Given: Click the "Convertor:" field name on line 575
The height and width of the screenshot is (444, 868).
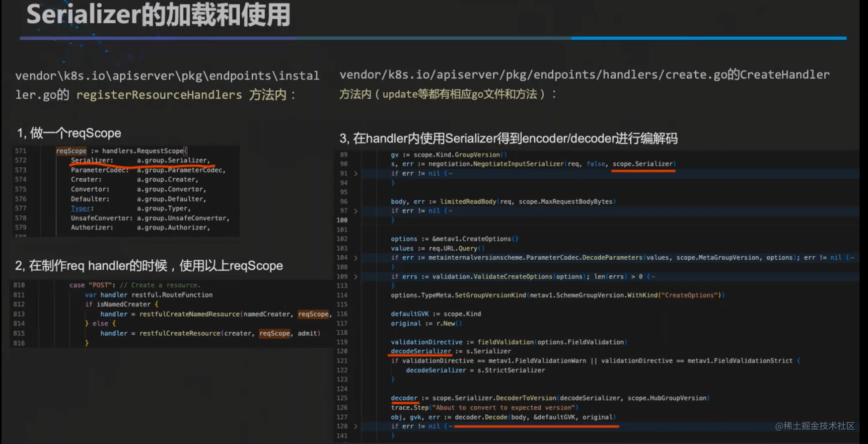Looking at the screenshot, I should point(90,189).
